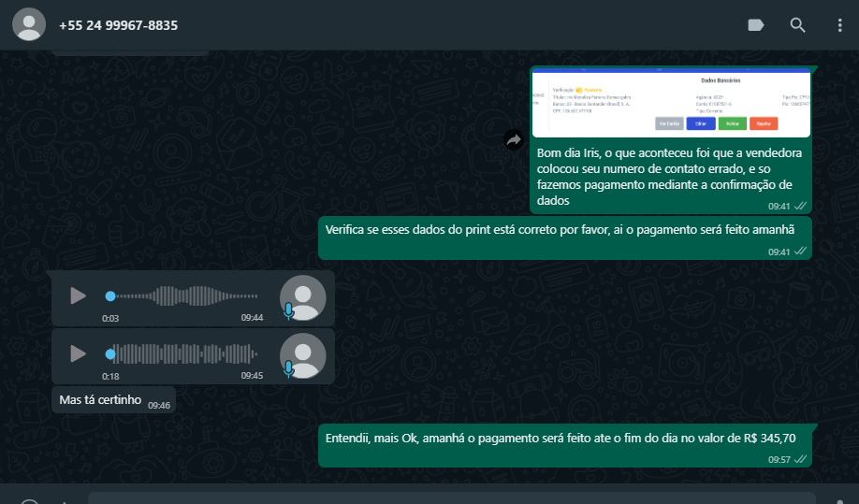This screenshot has width=859, height=504.
Task: Click the seek dot on 0:03 audio
Action: pos(110,296)
